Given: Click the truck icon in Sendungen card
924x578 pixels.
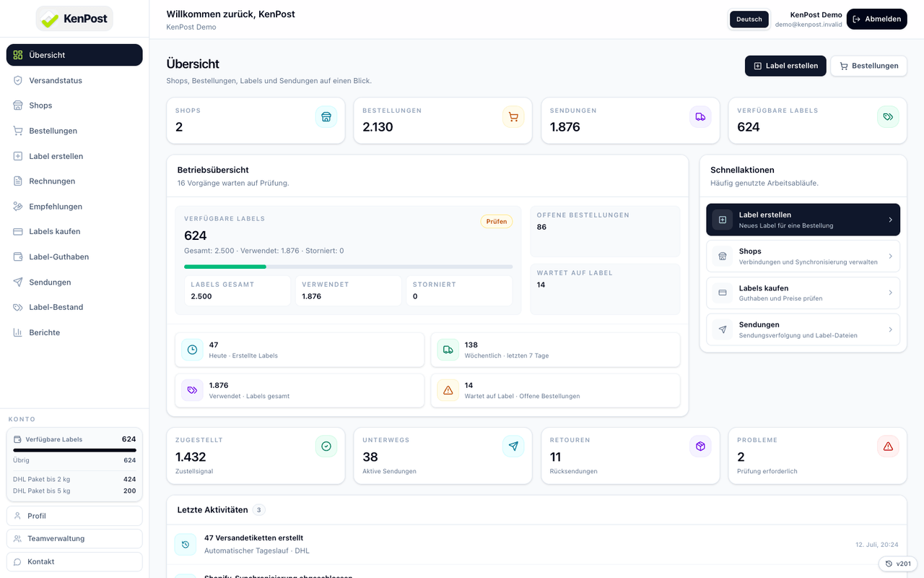Looking at the screenshot, I should tap(700, 117).
